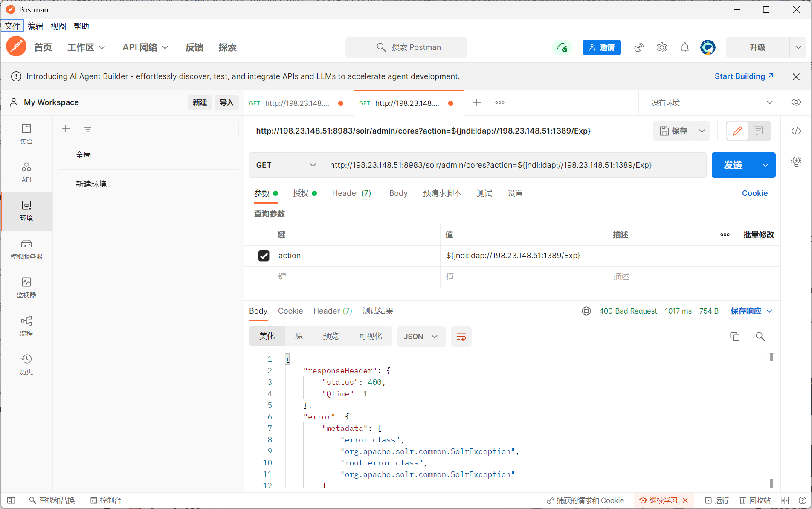812x509 pixels.
Task: Open History (历史) in sidebar
Action: coord(26,364)
